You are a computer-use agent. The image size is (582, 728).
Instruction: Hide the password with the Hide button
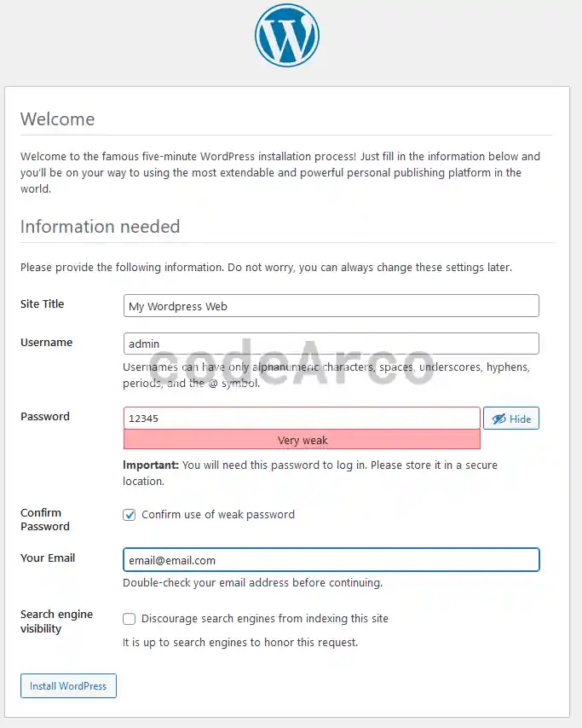(511, 419)
